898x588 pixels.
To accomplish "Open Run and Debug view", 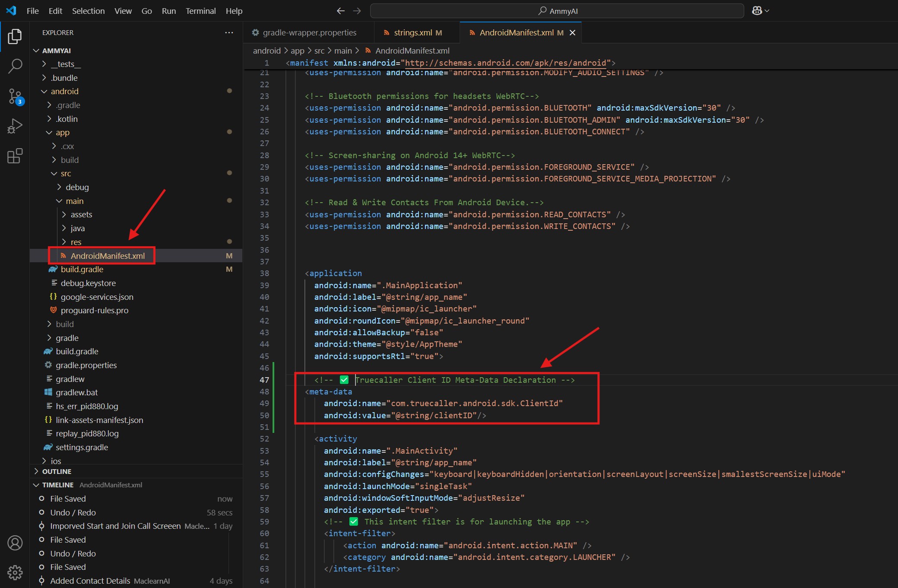I will pyautogui.click(x=15, y=126).
